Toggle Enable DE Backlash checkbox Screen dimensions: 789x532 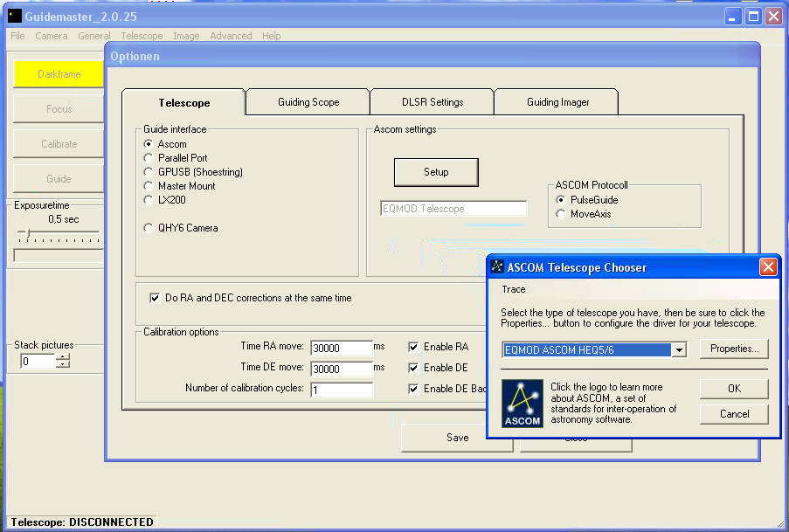tap(413, 389)
